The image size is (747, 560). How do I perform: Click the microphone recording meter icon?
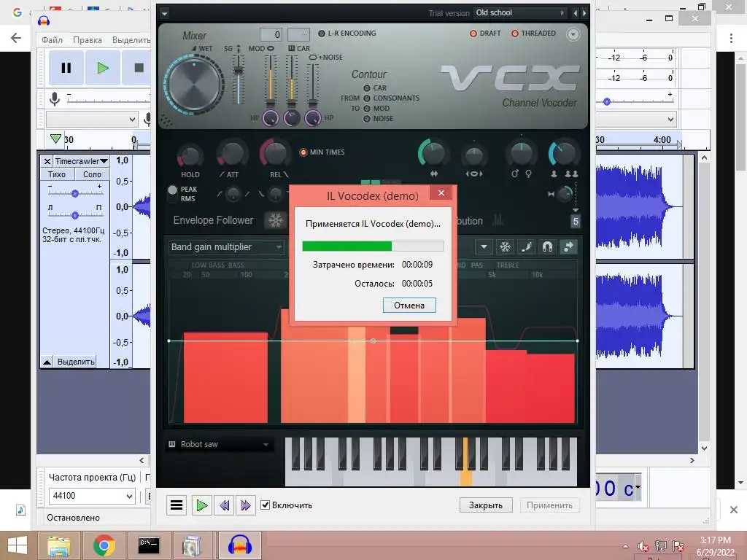pos(55,99)
